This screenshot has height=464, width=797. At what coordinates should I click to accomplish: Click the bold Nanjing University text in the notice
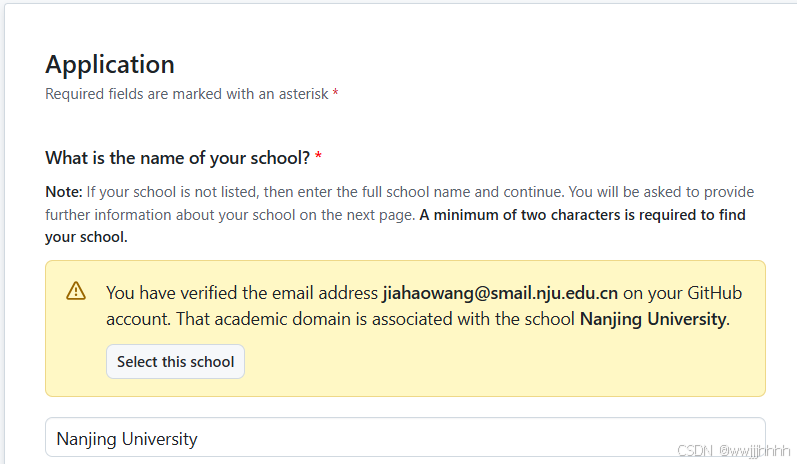[x=655, y=319]
